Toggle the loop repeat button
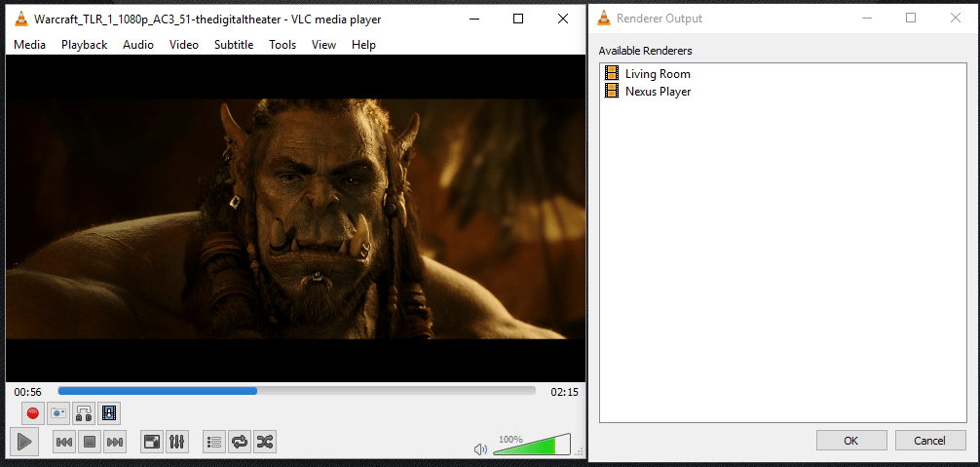The height and width of the screenshot is (467, 980). (x=240, y=442)
